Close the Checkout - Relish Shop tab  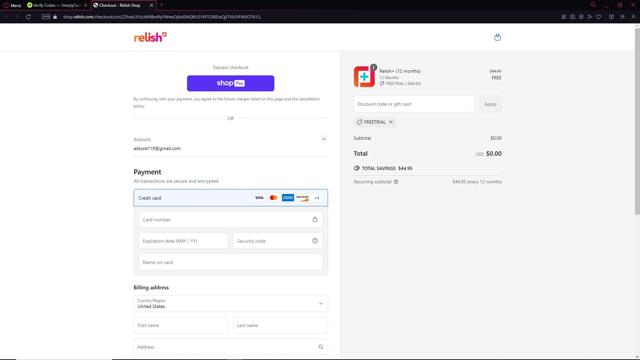pyautogui.click(x=151, y=5)
